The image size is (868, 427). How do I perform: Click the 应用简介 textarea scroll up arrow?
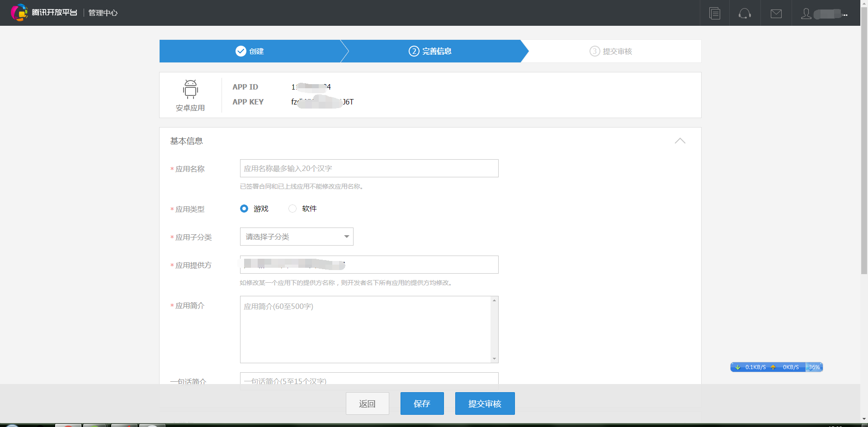[495, 300]
